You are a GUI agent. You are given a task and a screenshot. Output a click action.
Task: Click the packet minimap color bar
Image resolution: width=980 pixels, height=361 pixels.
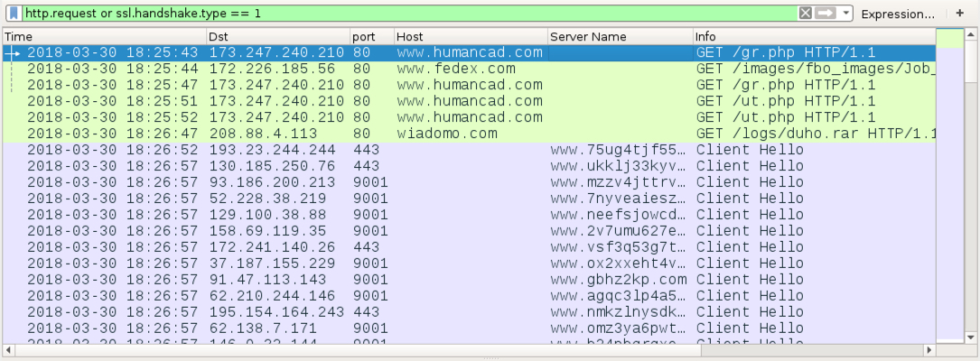pos(950,186)
